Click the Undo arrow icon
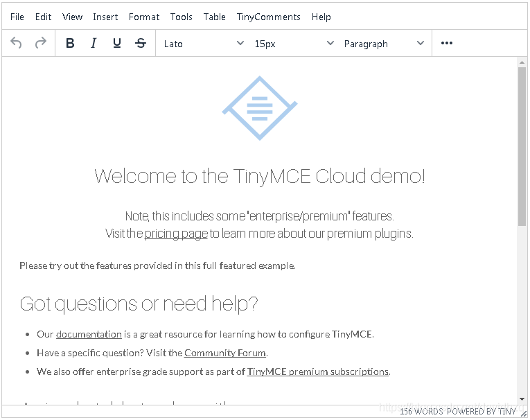The image size is (530, 420). pyautogui.click(x=16, y=43)
